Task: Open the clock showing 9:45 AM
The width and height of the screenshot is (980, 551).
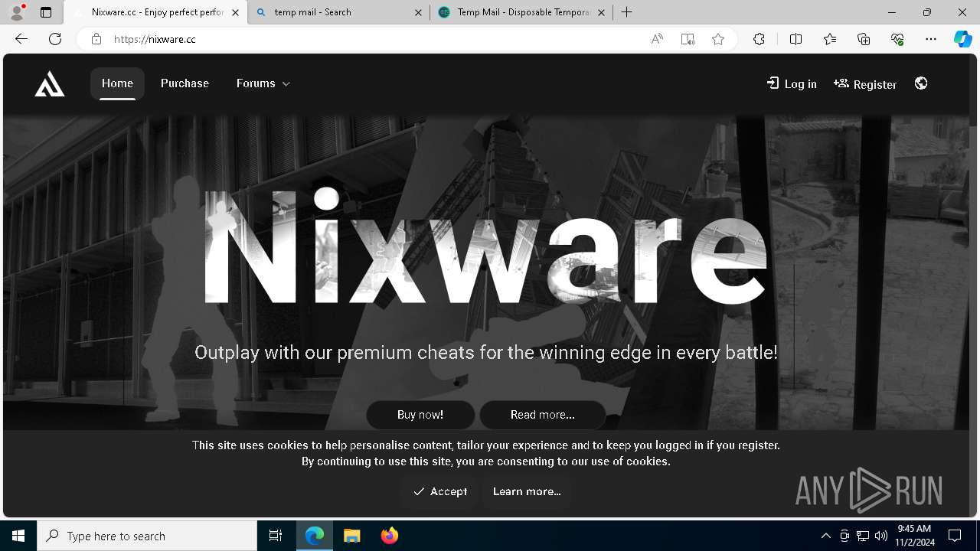Action: (x=914, y=536)
